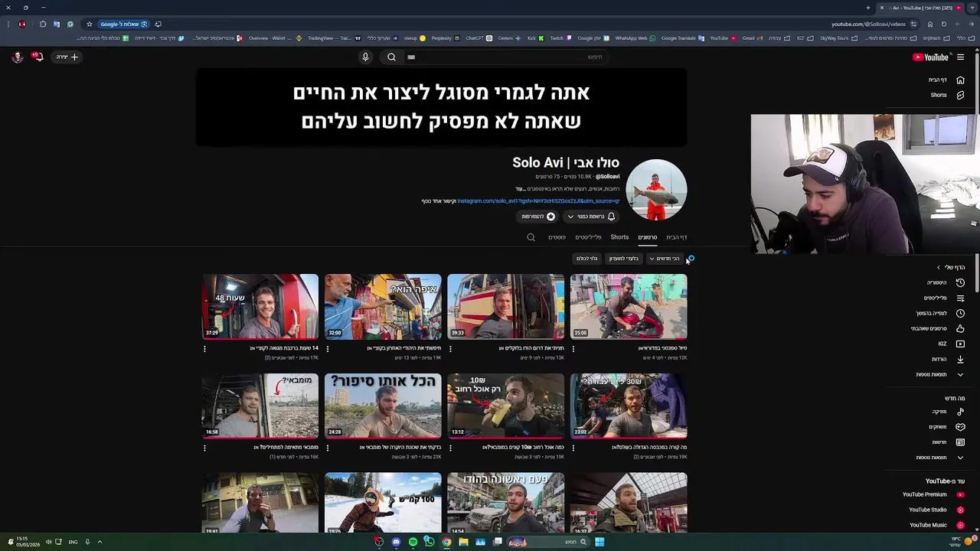980x551 pixels.
Task: Open File Explorer from the taskbar
Action: [x=463, y=542]
